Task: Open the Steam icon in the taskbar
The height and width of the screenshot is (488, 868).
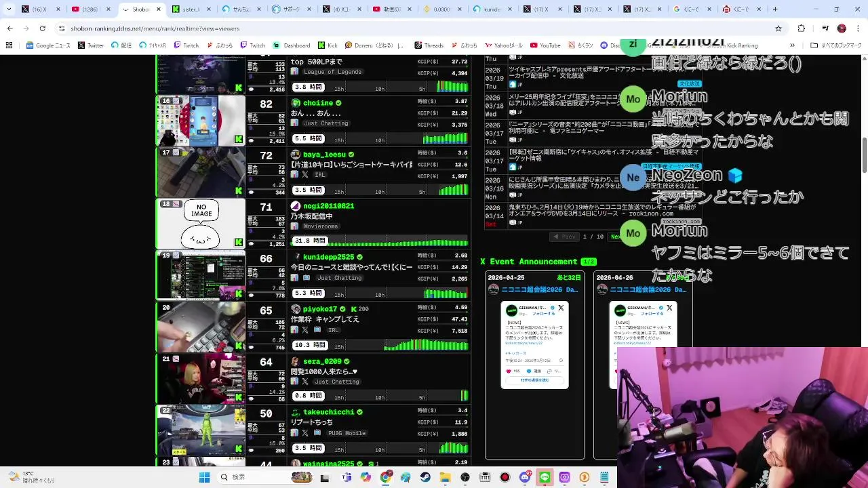Action: pos(425,477)
